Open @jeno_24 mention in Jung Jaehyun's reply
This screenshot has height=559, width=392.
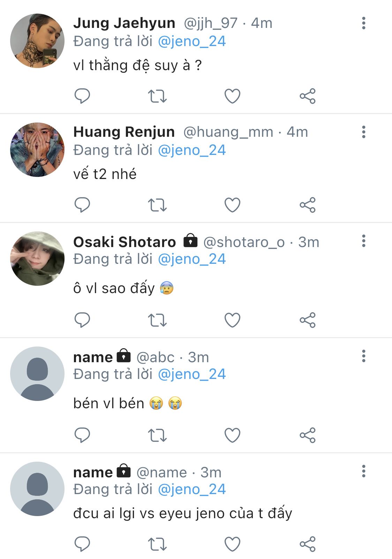pos(192,41)
